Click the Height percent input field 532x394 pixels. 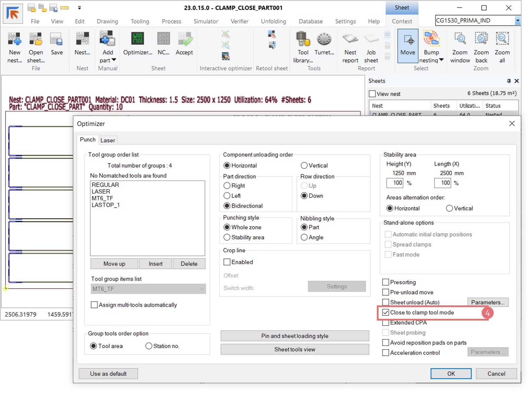(395, 183)
